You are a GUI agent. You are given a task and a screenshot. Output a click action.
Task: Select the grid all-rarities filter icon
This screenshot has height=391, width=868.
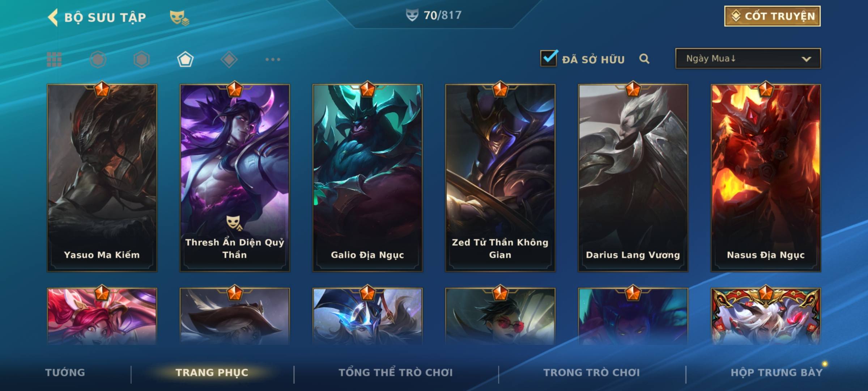54,59
